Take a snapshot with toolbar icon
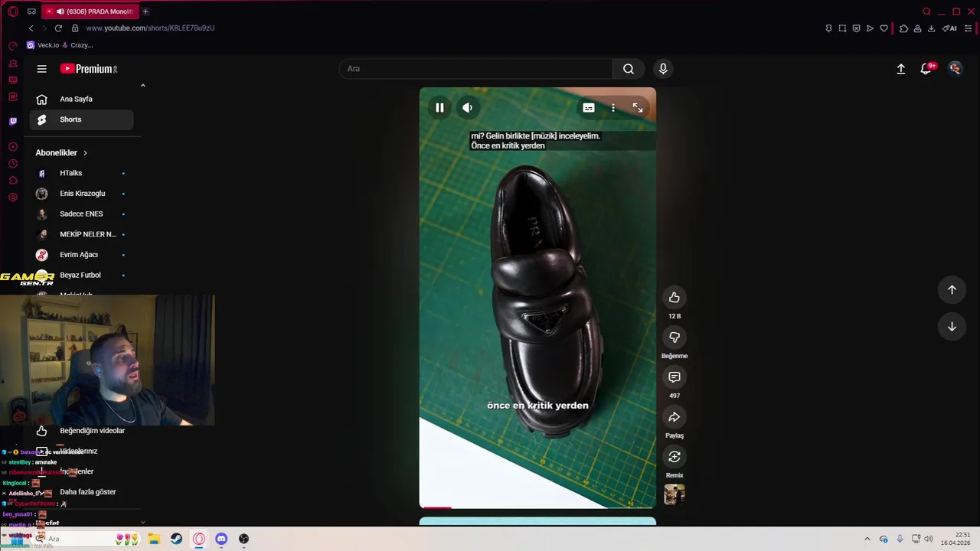The width and height of the screenshot is (980, 551). pos(842,28)
